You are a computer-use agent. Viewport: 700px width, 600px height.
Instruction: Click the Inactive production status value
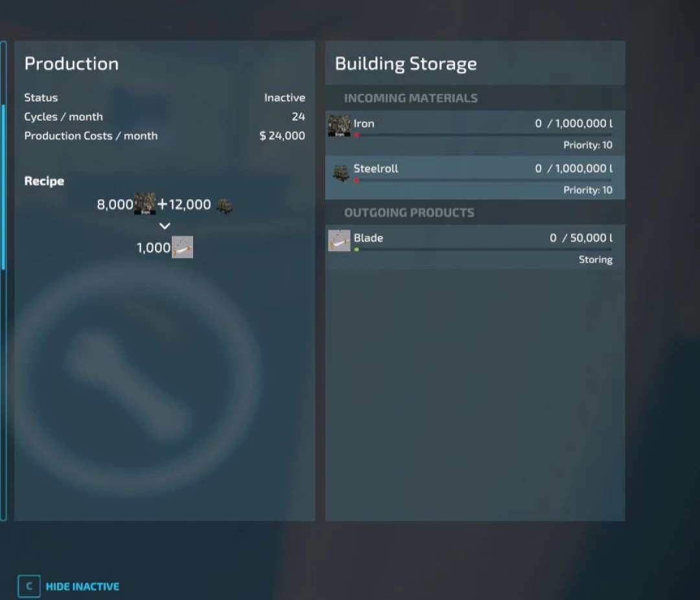[x=284, y=98]
